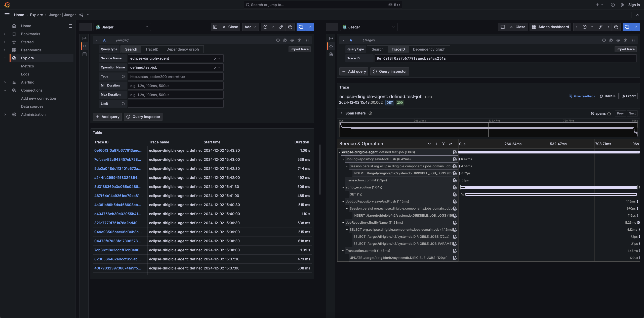The image size is (644, 318).
Task: Open the news feed icon
Action: pos(623,5)
